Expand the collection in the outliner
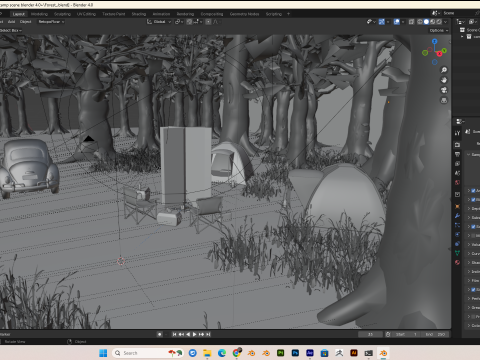 click(x=462, y=37)
